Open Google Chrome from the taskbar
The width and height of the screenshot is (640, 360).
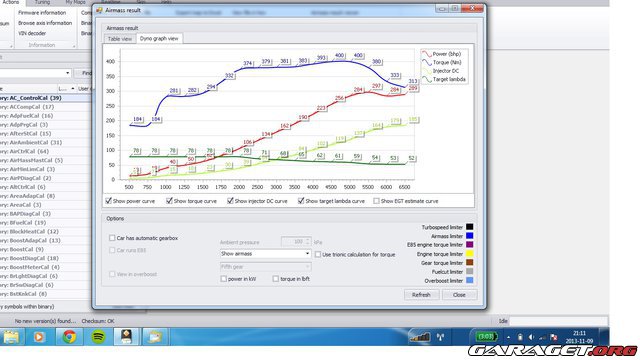tap(69, 337)
